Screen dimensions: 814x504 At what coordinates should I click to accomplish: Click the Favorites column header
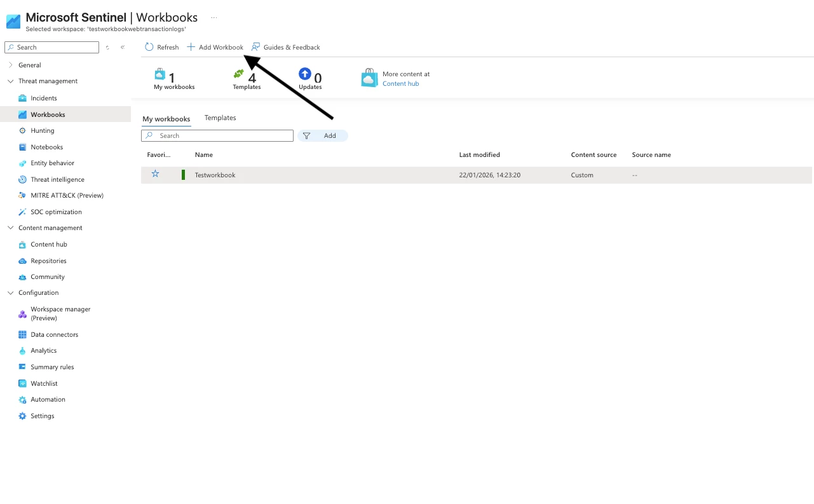[159, 155]
